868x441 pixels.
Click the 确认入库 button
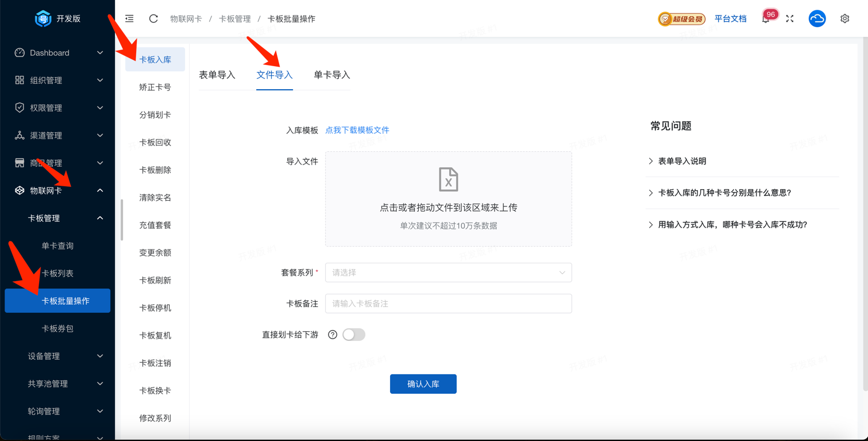click(423, 384)
